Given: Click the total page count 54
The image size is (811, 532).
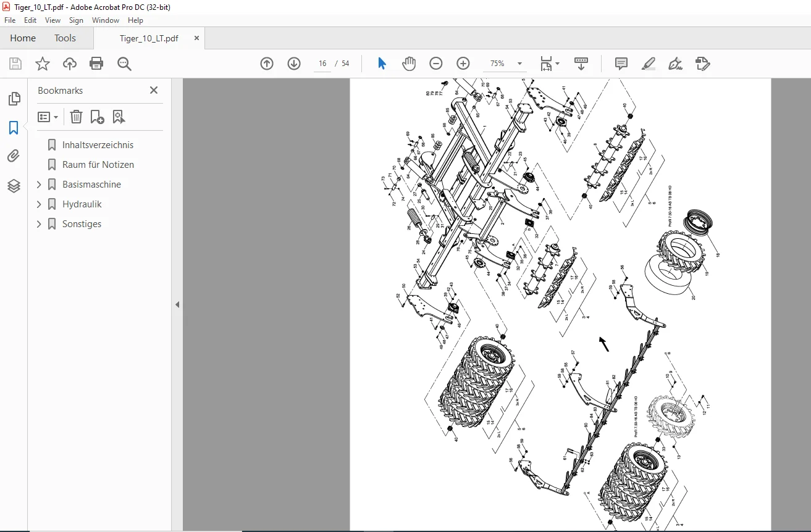Looking at the screenshot, I should [x=345, y=64].
